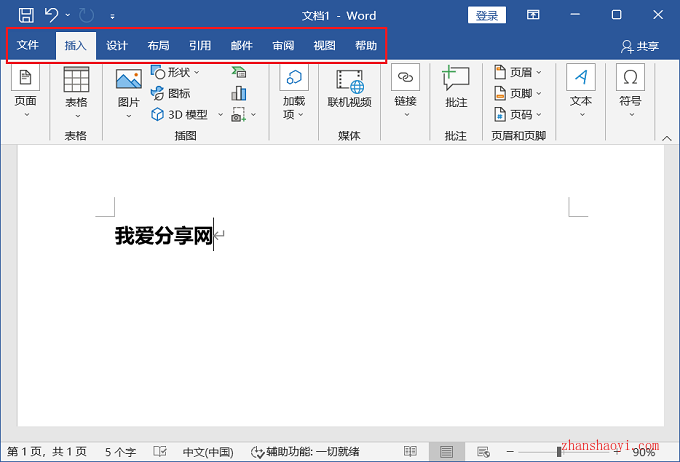The width and height of the screenshot is (680, 462).
Task: Open the 邮件 tab
Action: 242,46
